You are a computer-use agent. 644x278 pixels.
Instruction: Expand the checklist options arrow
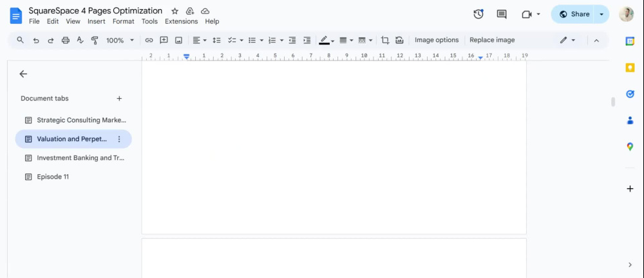[x=241, y=40]
